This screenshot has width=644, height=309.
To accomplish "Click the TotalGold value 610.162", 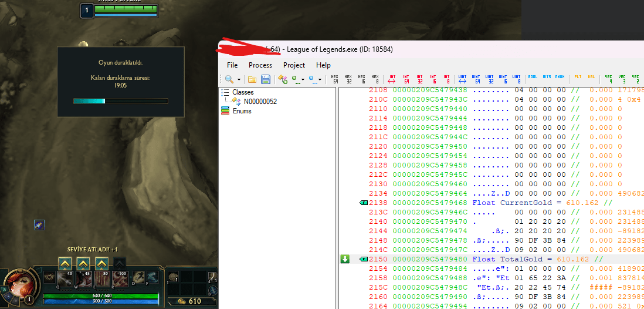I will click(572, 259).
